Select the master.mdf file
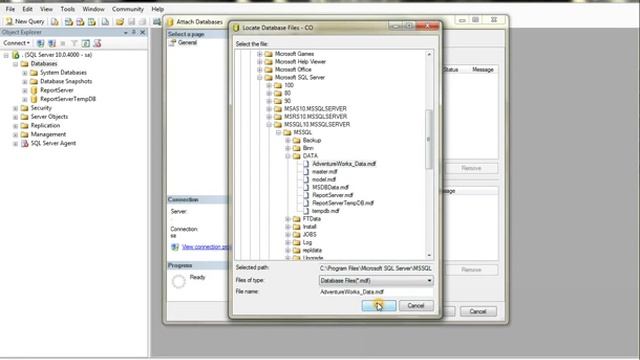This screenshot has height=360, width=640. tap(324, 172)
